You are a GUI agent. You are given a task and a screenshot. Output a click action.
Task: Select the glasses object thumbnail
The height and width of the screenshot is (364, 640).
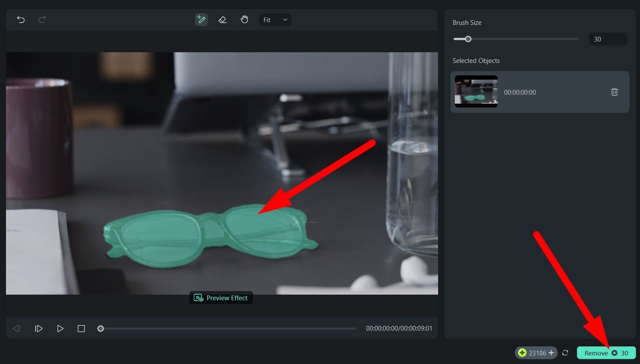pos(476,92)
